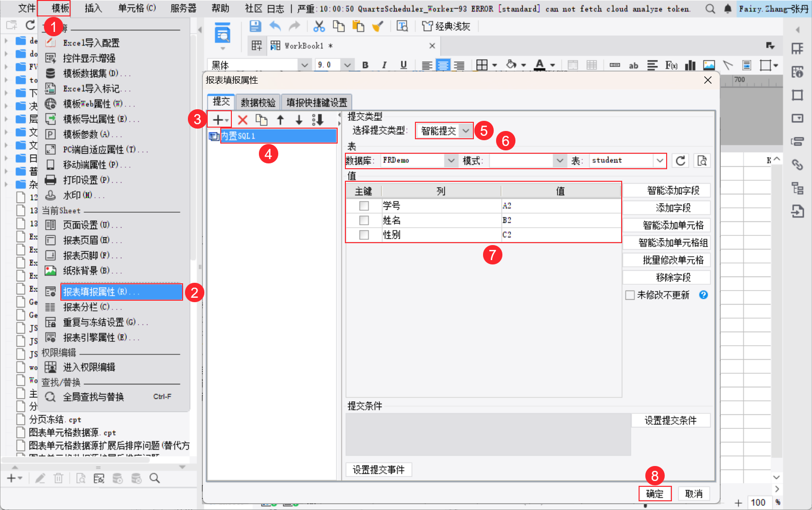Open the 插入 menu
Screen dimensions: 812x510
point(93,8)
